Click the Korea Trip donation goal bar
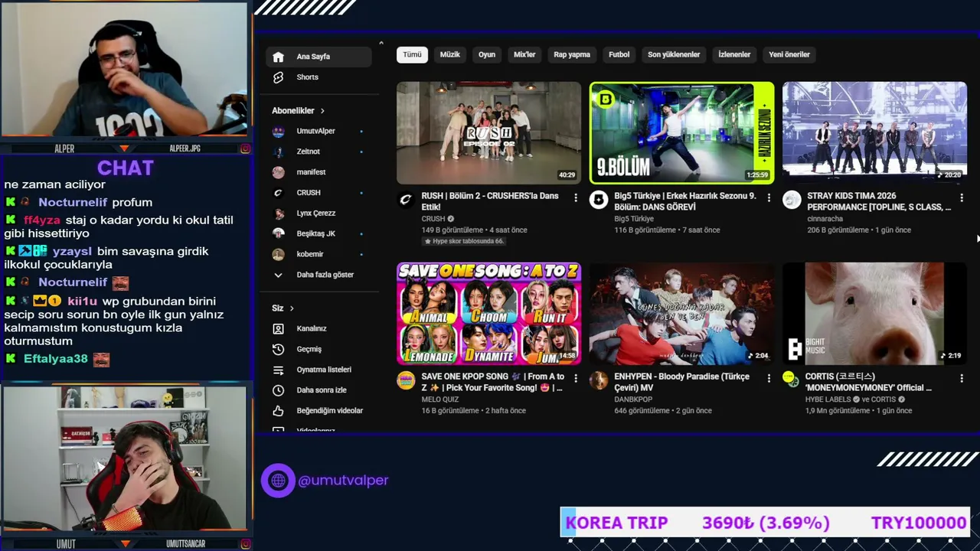Image resolution: width=980 pixels, height=551 pixels. click(x=766, y=523)
